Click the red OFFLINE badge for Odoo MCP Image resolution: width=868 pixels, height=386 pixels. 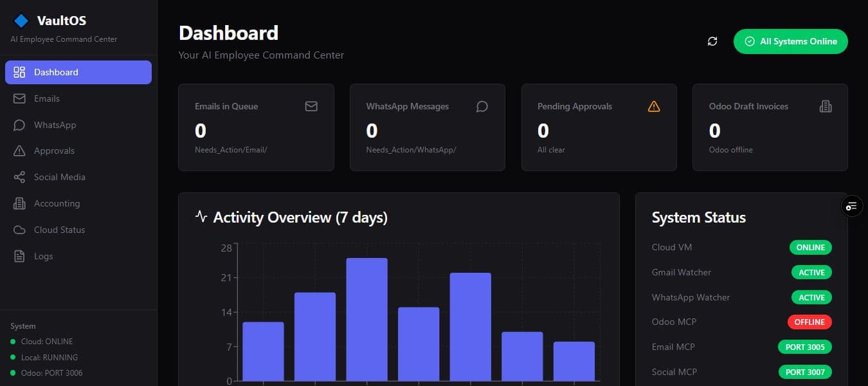point(810,322)
